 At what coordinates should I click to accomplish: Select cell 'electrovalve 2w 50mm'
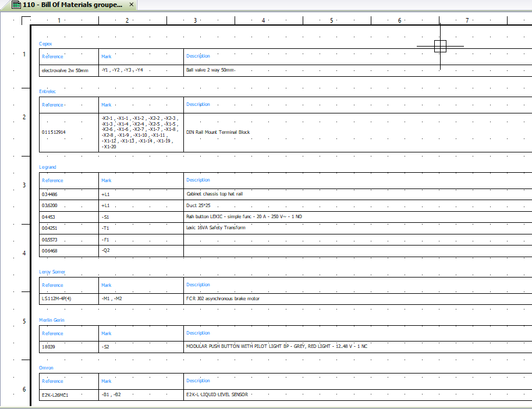[x=65, y=70]
